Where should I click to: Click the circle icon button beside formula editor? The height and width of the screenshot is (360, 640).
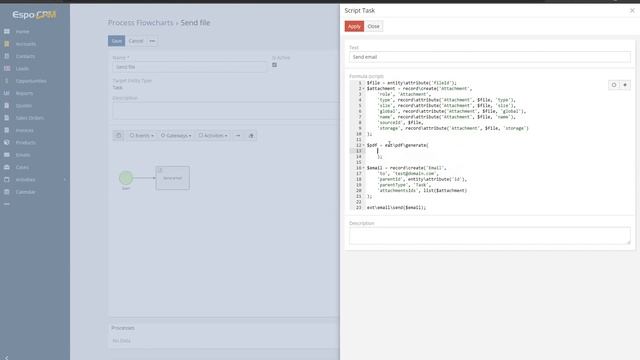pos(614,85)
